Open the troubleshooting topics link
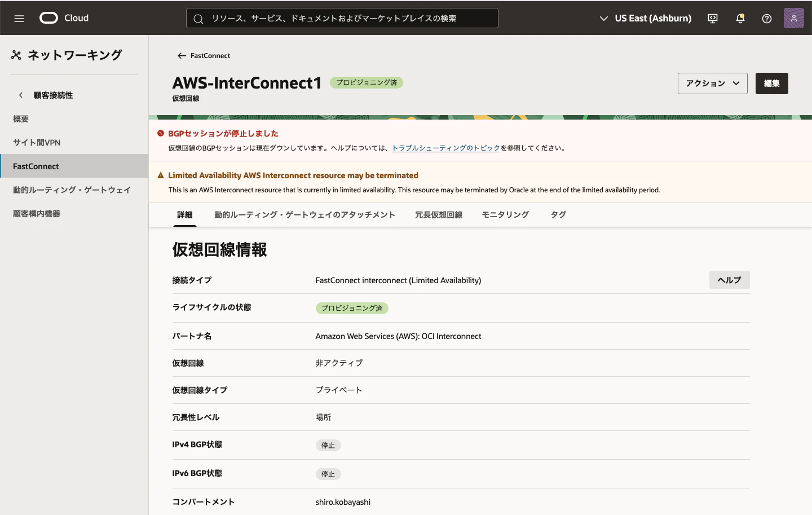Viewport: 812px width, 515px height. 446,148
